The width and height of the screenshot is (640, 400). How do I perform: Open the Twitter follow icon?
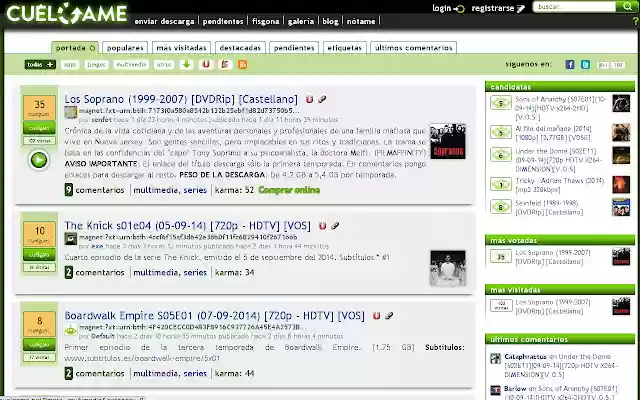(x=585, y=64)
